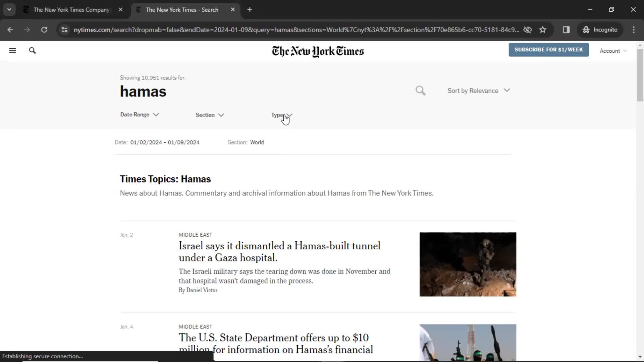This screenshot has width=644, height=362.
Task: Close The New York Times Company tab
Action: tap(120, 10)
